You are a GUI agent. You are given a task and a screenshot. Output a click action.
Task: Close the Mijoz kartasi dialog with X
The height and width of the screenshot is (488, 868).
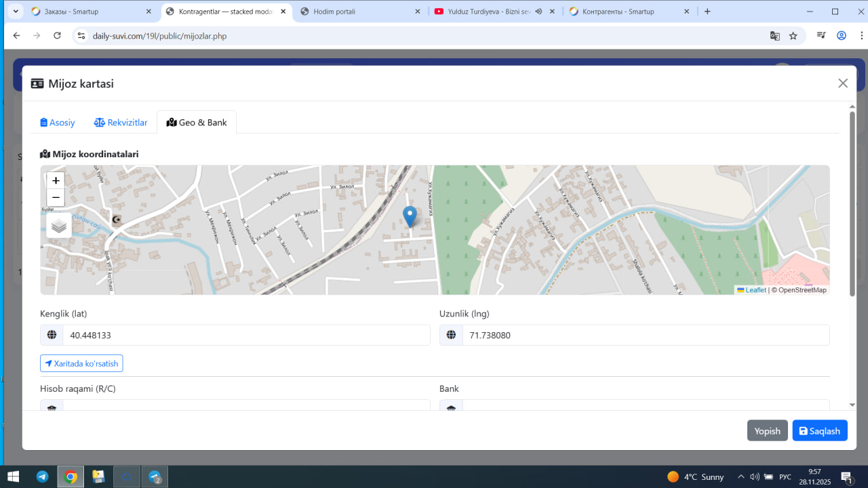(843, 83)
